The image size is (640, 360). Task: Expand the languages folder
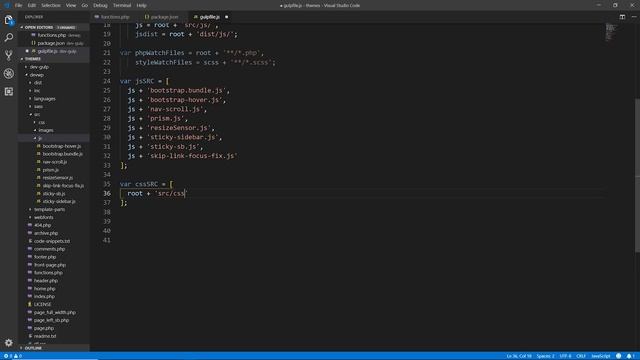click(x=53, y=99)
